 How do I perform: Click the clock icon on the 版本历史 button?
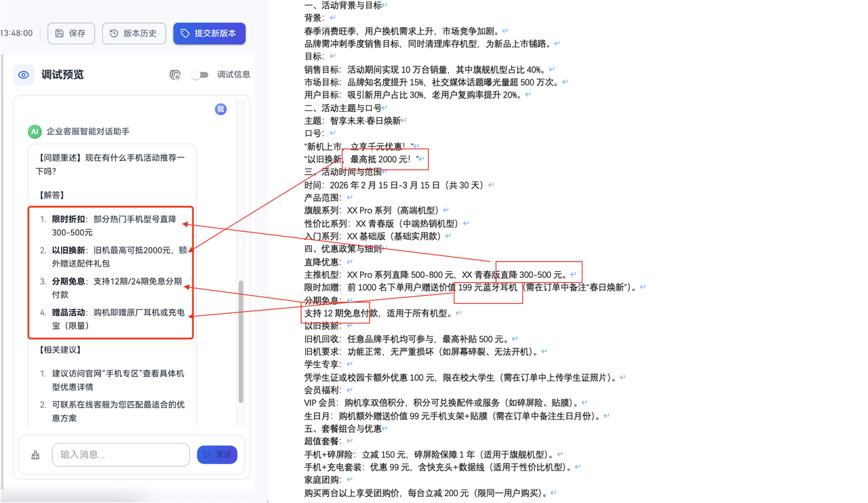[113, 33]
